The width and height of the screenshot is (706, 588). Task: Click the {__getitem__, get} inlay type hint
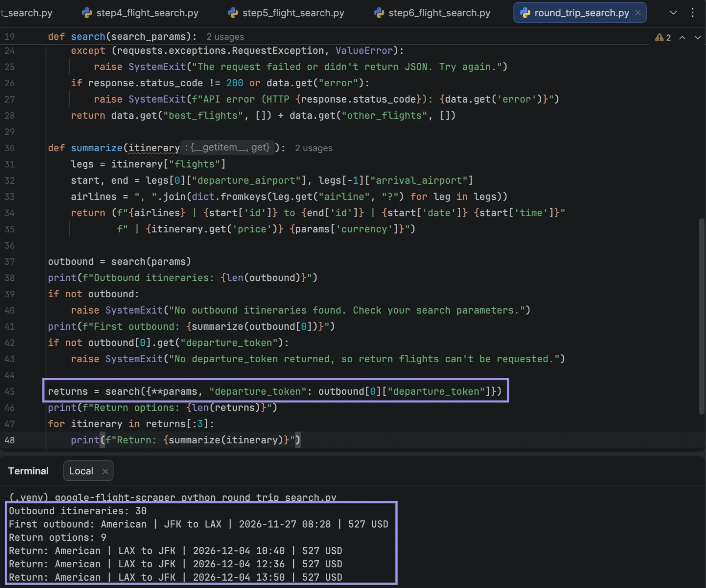click(x=227, y=148)
